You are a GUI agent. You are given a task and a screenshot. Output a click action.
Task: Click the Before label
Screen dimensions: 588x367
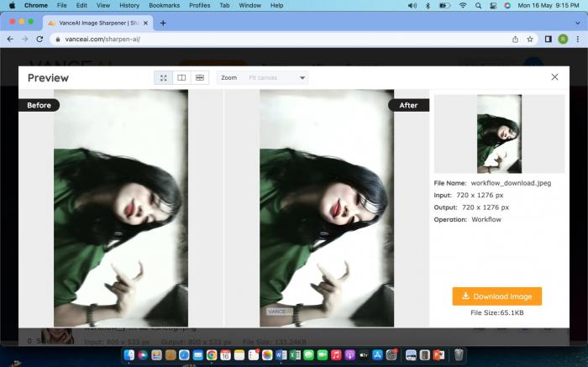coord(39,105)
